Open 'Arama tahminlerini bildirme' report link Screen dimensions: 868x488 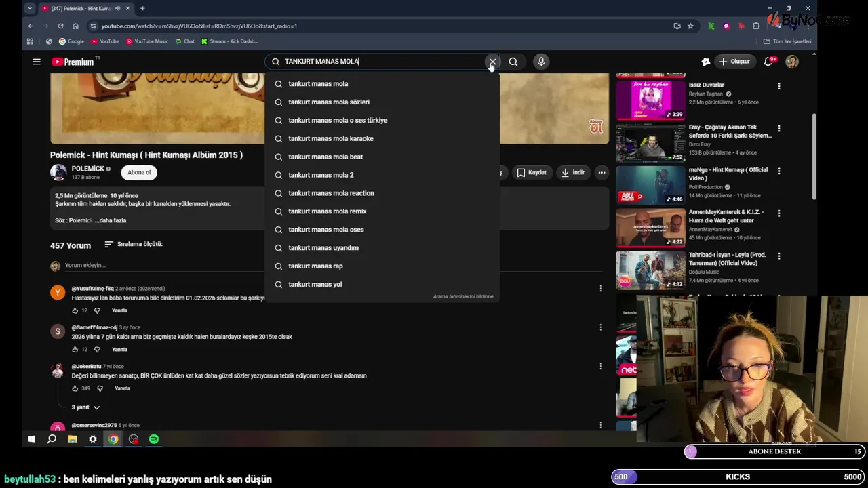(463, 297)
